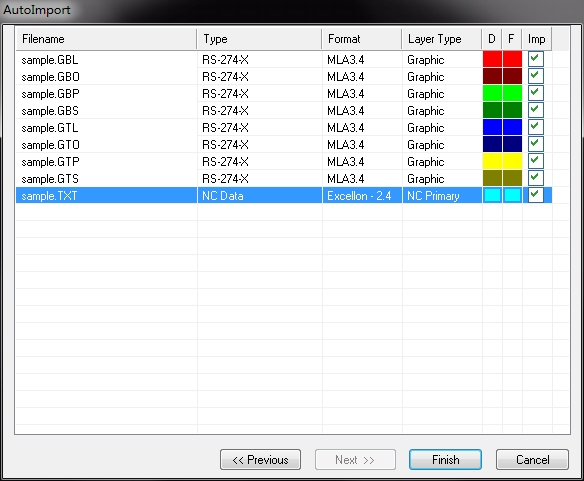This screenshot has height=481, width=584.
Task: Click red D color swatch of sample.GBL
Action: [x=492, y=59]
